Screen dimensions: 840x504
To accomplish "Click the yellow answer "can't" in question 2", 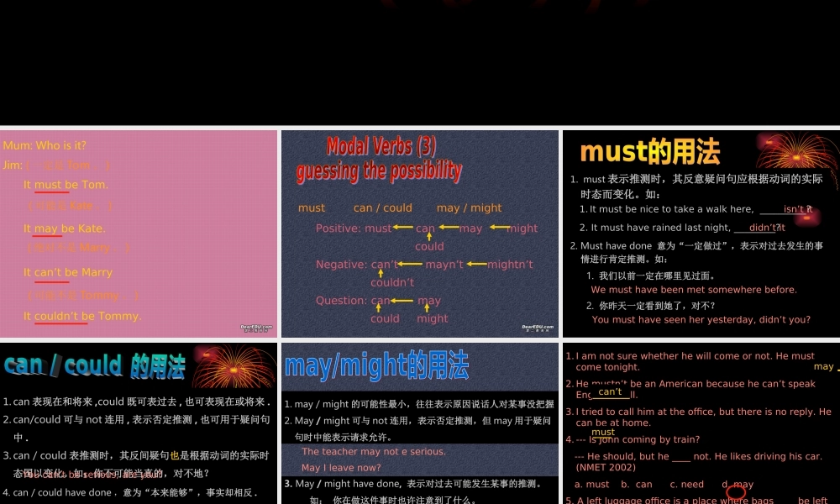I will click(x=610, y=392).
